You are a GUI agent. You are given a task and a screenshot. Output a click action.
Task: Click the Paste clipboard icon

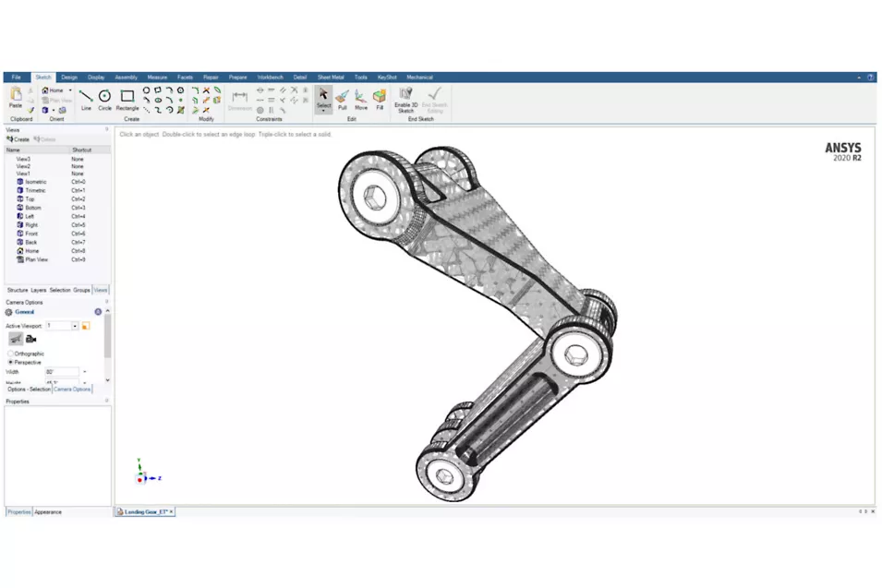click(16, 96)
